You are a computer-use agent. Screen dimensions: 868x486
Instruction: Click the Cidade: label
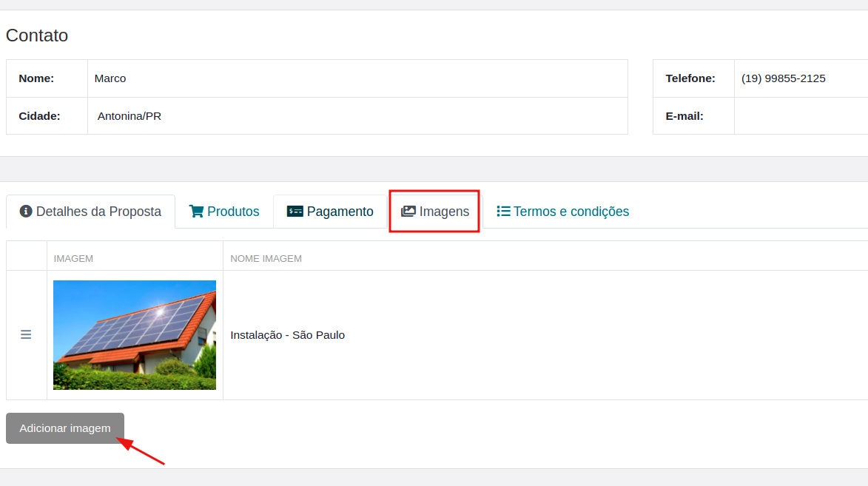pyautogui.click(x=39, y=116)
